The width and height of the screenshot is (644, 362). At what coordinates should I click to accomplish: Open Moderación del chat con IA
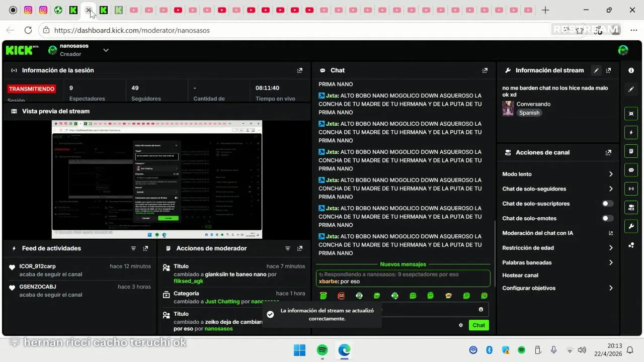538,233
